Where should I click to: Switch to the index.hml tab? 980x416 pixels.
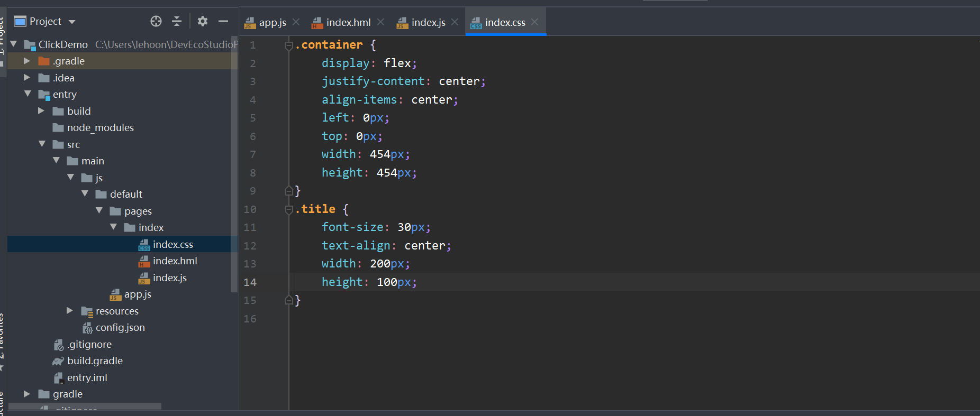[348, 22]
